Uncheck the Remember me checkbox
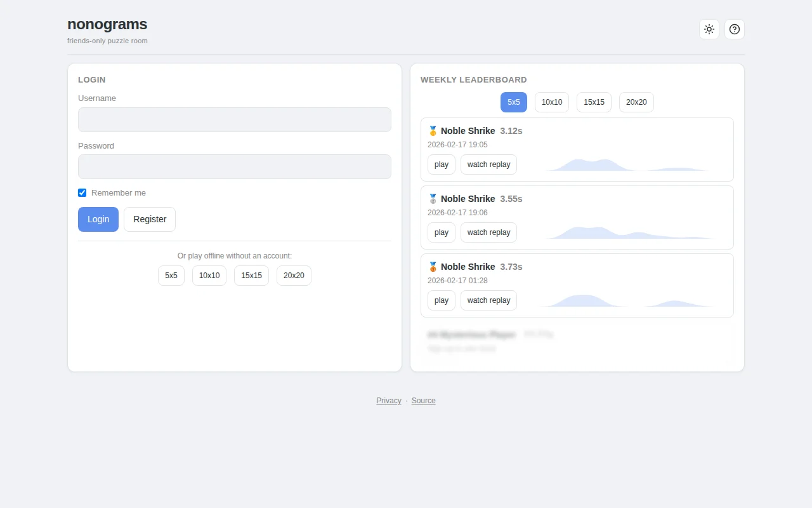 (x=82, y=192)
